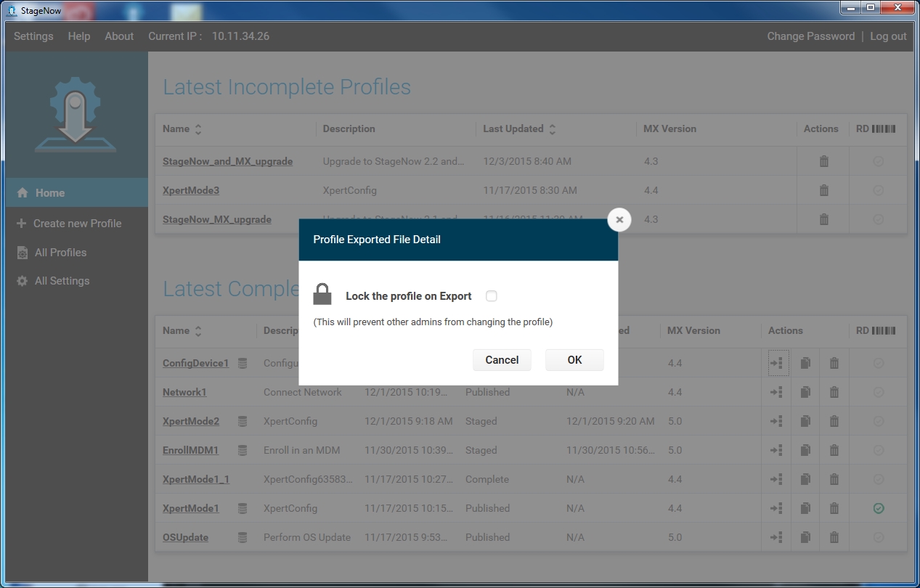This screenshot has height=588, width=920.
Task: Delete the StageNow_and_MX_upgrade profile via trash icon
Action: pos(823,161)
